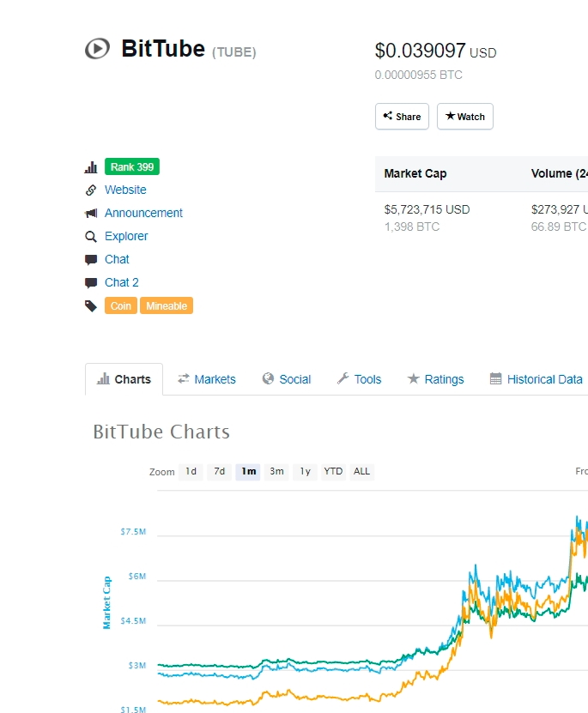Image resolution: width=588 pixels, height=713 pixels.
Task: Set chart zoom to 7d
Action: tap(220, 472)
